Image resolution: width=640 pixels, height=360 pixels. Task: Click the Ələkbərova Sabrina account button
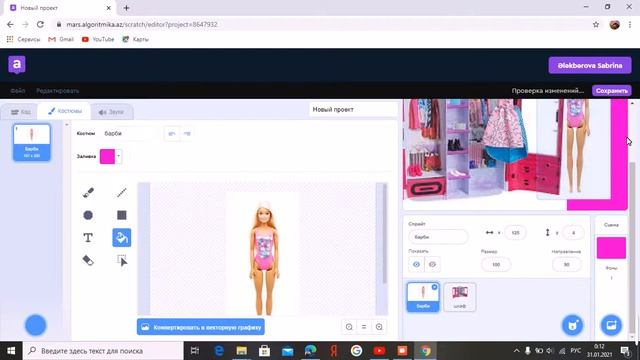[x=590, y=65]
